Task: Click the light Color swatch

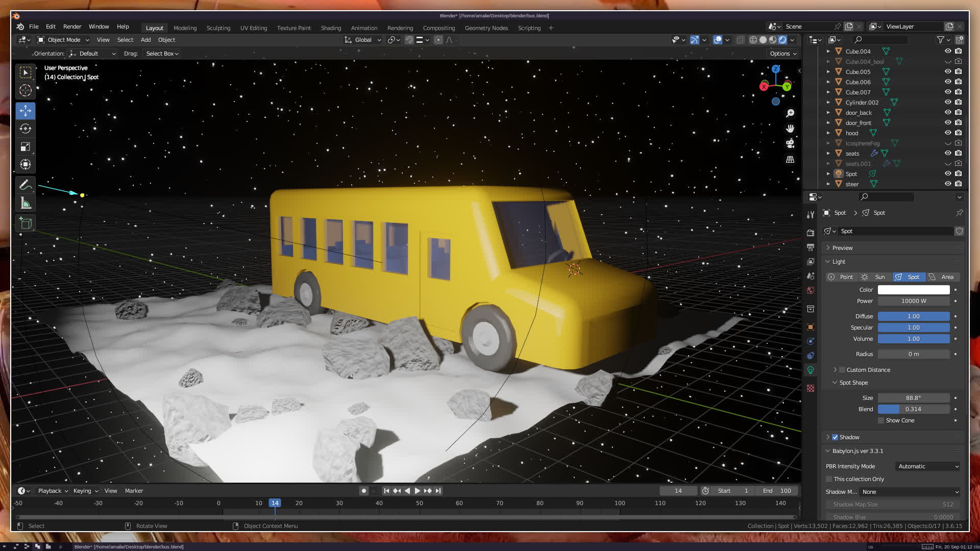Action: (913, 290)
